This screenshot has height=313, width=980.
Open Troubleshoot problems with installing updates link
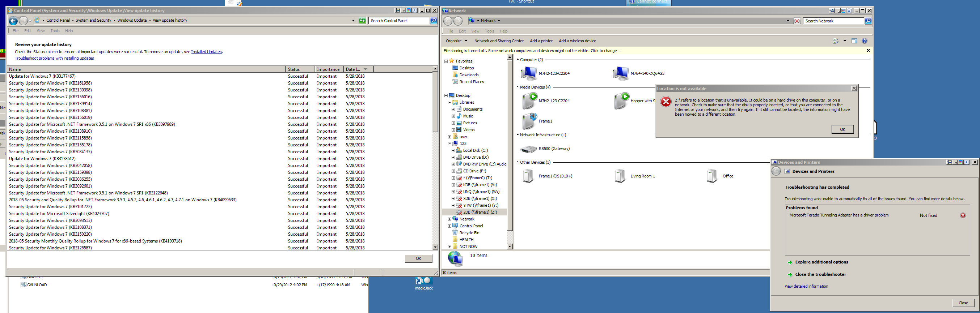(x=54, y=58)
